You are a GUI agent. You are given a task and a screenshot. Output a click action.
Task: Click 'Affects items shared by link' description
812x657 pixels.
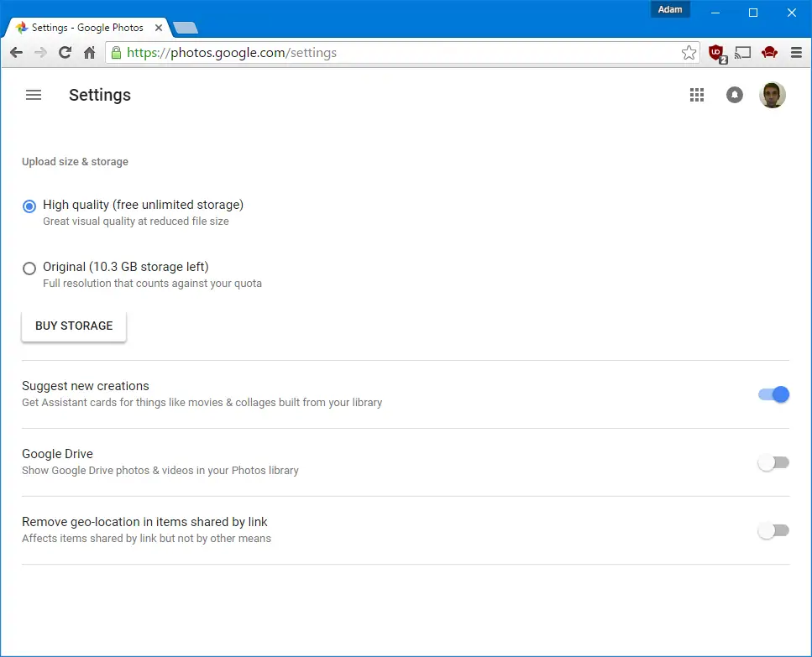[146, 538]
